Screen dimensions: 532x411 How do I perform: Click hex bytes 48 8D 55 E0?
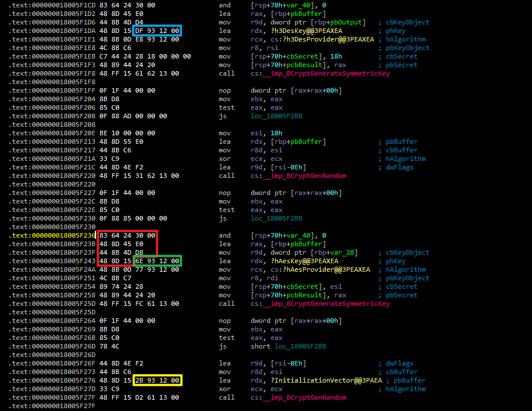122,142
